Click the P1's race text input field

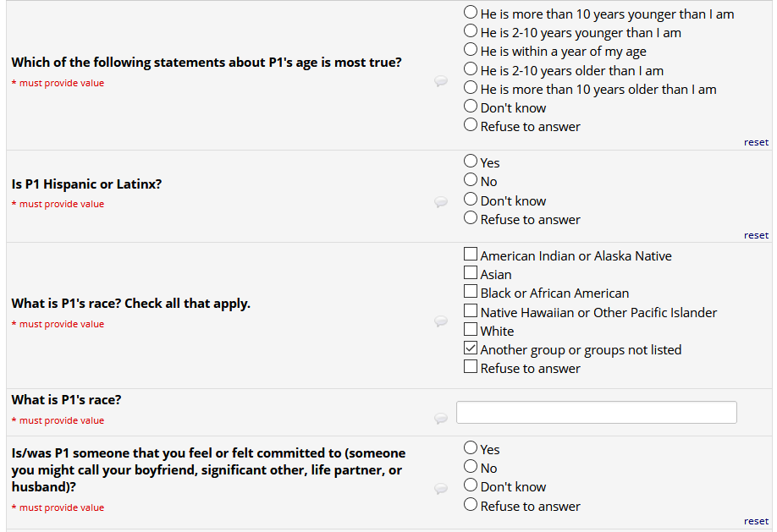pos(596,412)
